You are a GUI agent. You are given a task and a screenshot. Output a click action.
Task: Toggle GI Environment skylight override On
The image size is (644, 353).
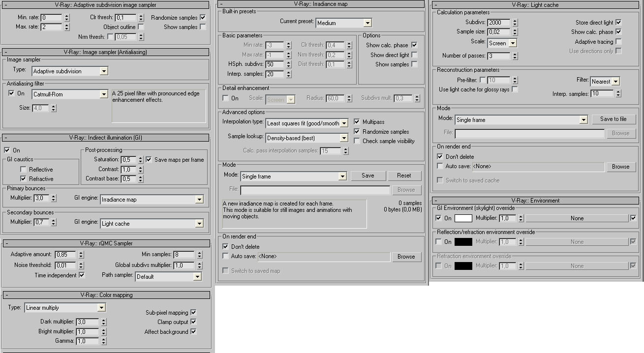(x=439, y=218)
